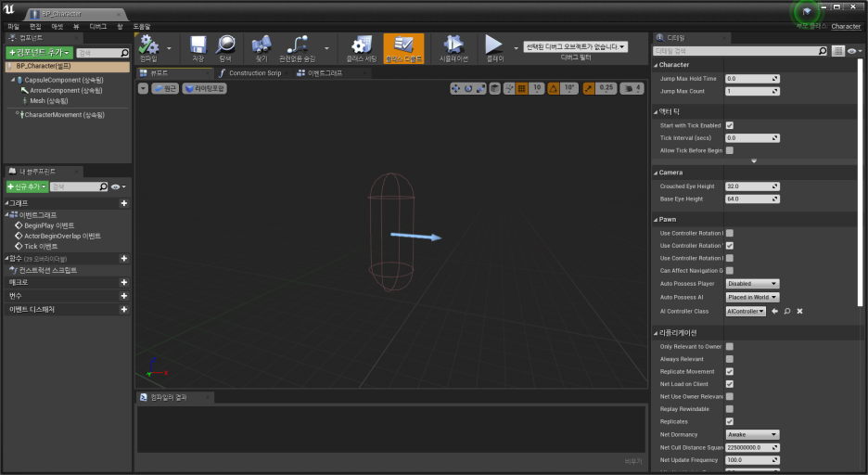Click the surface snapping icon in viewport
868x475 pixels.
509,88
